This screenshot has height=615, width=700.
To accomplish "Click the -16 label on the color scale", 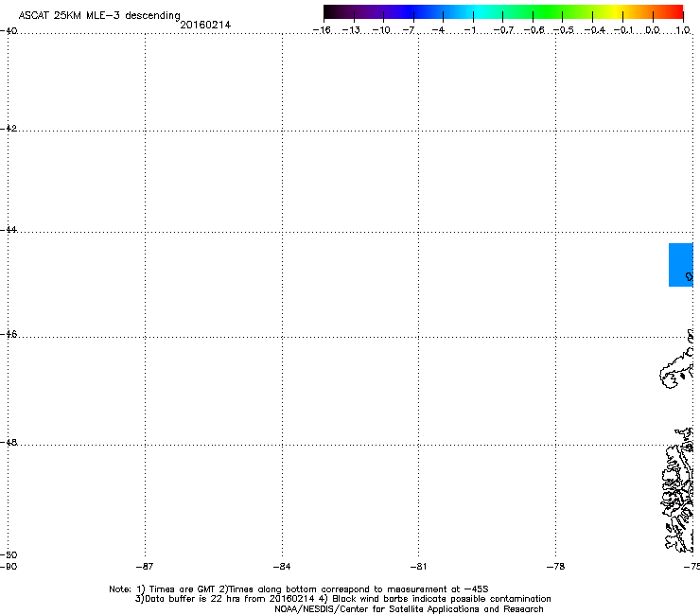I will pyautogui.click(x=322, y=30).
